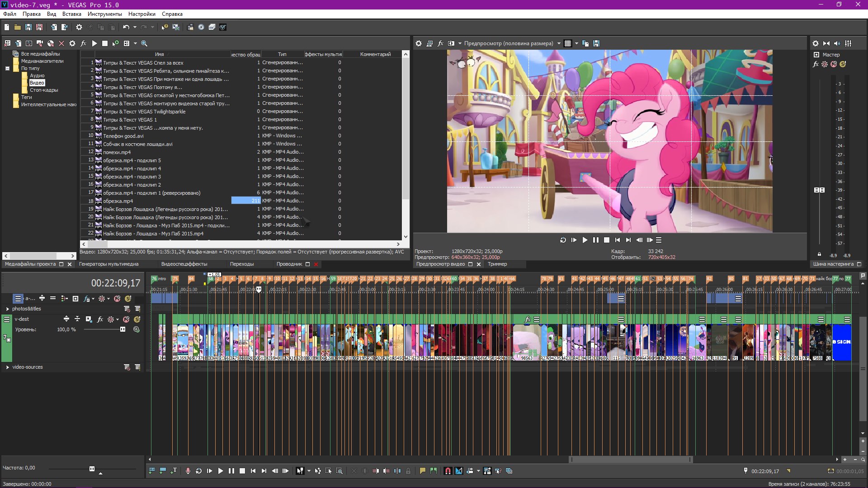Toggle mute on the v-dest track

tap(126, 319)
